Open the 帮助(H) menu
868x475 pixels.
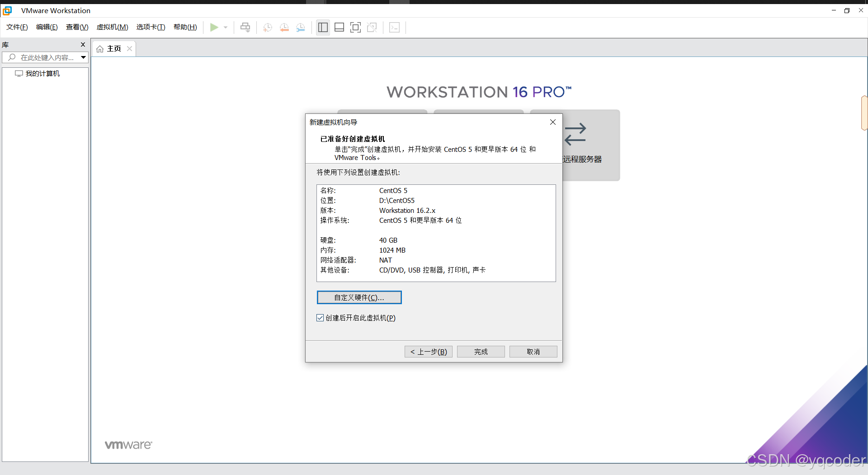pyautogui.click(x=185, y=27)
